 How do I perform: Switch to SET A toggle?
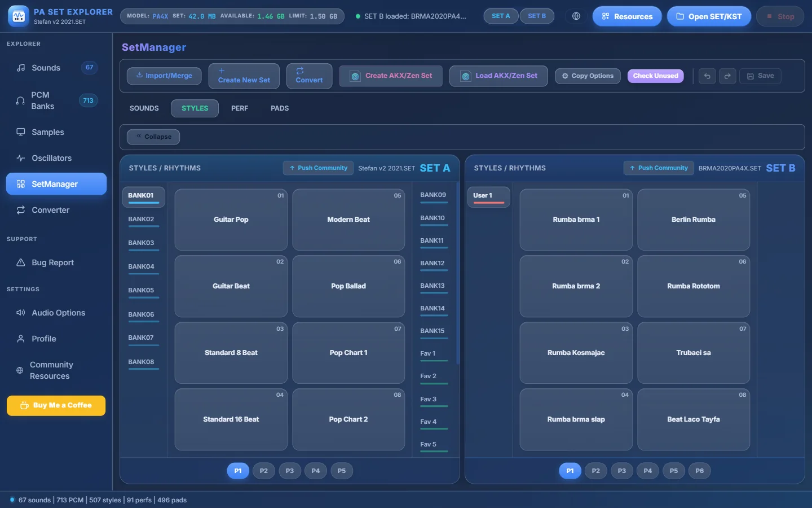pyautogui.click(x=501, y=16)
